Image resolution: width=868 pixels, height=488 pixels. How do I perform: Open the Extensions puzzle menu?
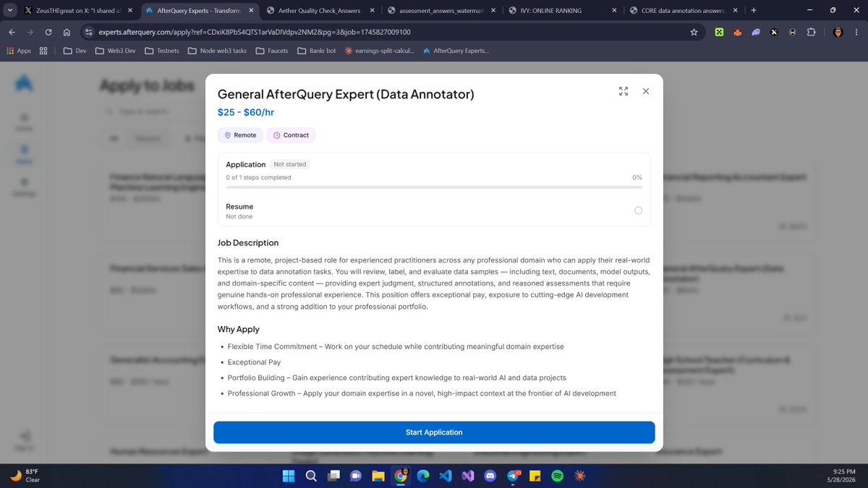(810, 32)
